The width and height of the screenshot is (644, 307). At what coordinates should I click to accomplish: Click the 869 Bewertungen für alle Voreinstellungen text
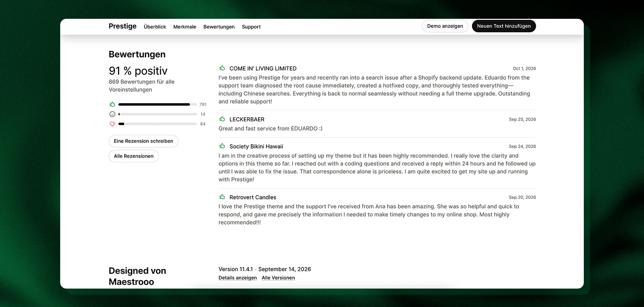tap(141, 86)
